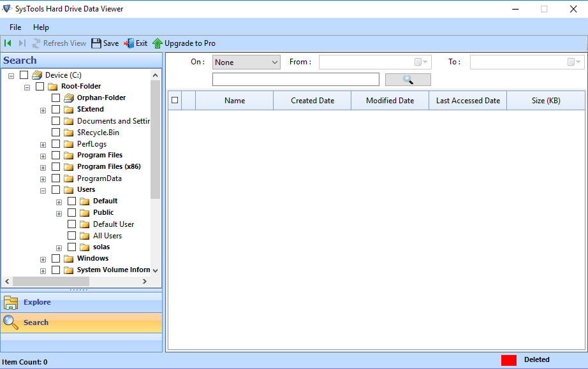This screenshot has width=588, height=369.
Task: Click the Refresh View icon
Action: 36,43
